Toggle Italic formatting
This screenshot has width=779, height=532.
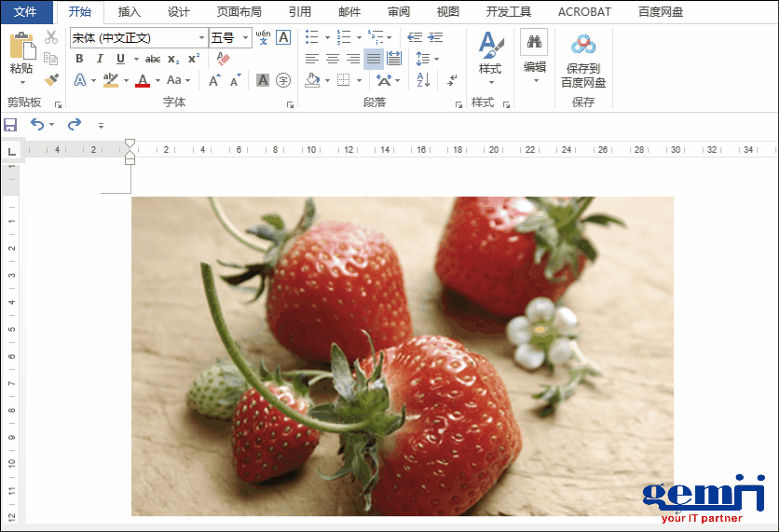[101, 59]
